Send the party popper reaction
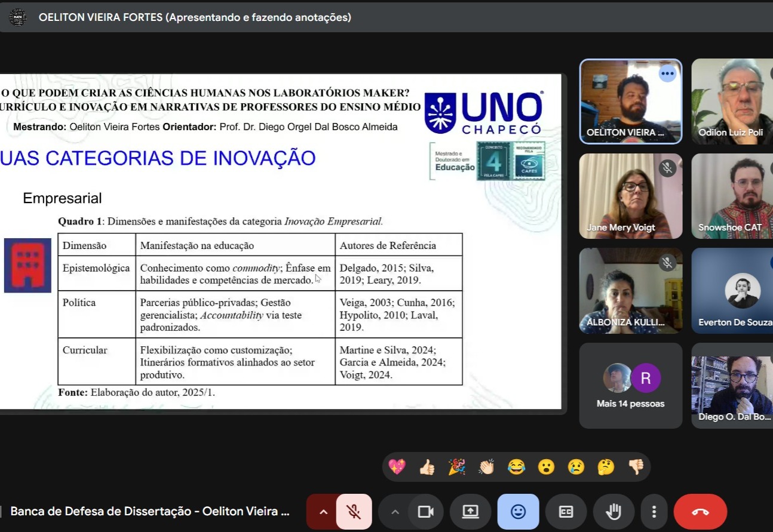 (456, 467)
